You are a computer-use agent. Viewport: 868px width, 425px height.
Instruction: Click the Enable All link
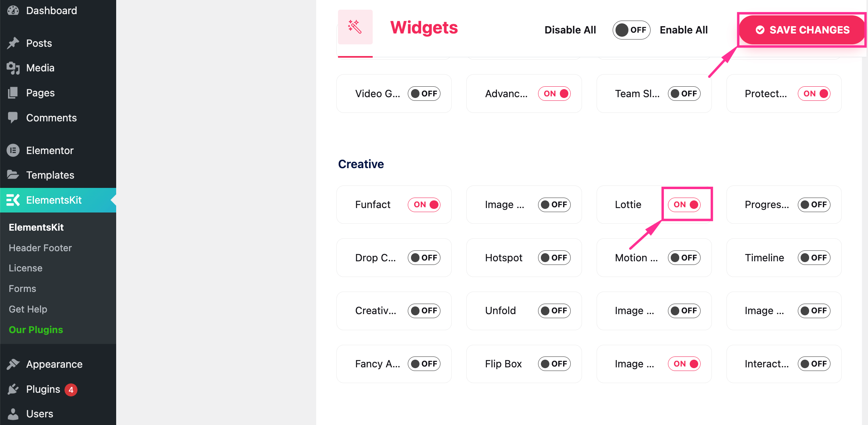point(684,30)
